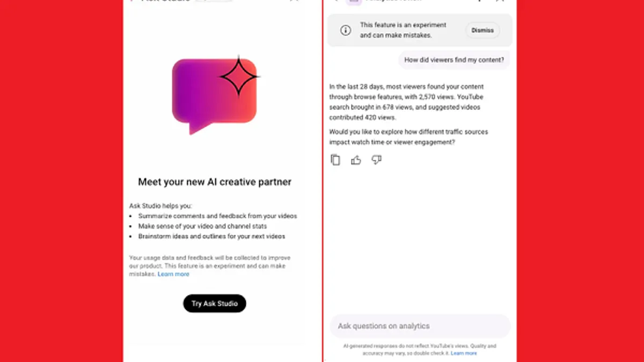644x362 pixels.
Task: Select the Summarize comments and feedback bullet
Action: click(217, 216)
